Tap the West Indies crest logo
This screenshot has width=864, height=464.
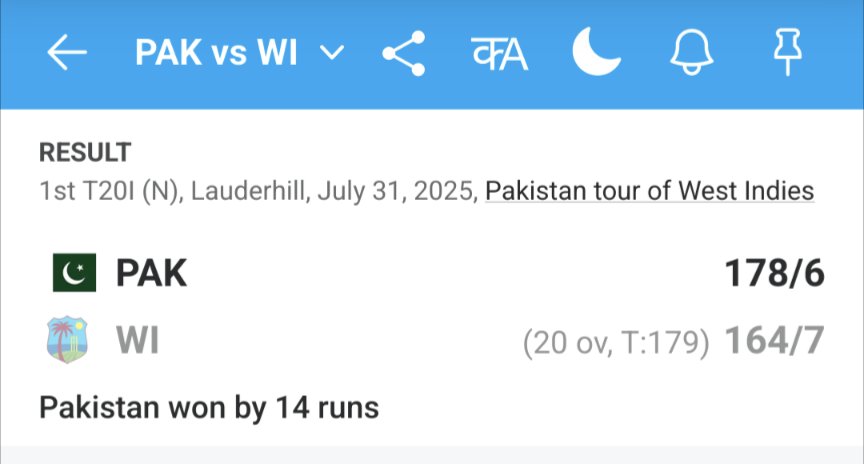pos(67,339)
